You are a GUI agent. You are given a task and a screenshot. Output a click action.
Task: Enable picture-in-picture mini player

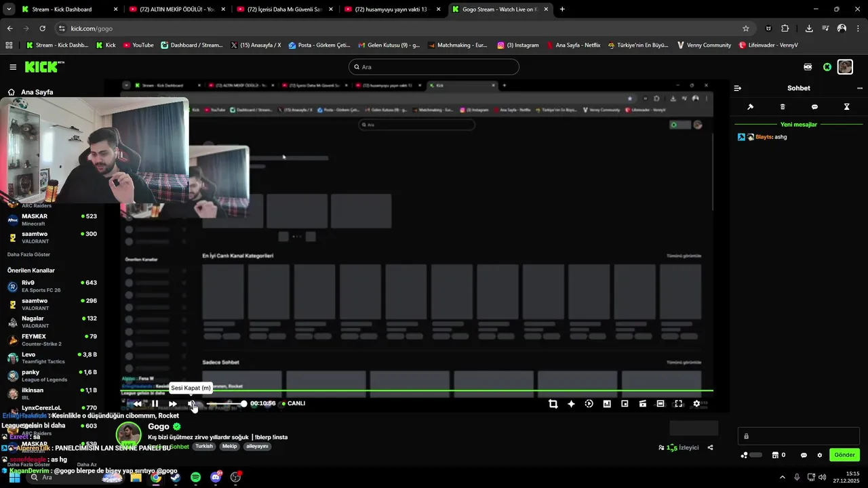pos(625,404)
